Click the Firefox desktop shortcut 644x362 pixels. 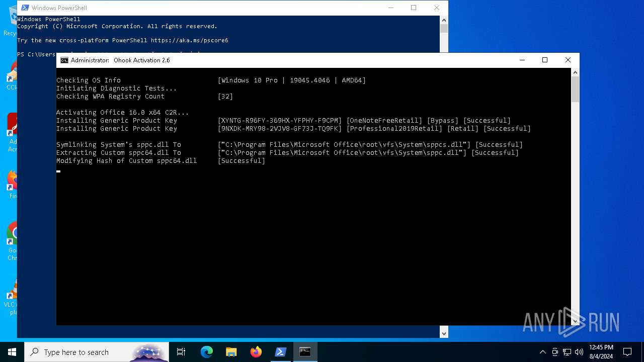click(x=12, y=185)
